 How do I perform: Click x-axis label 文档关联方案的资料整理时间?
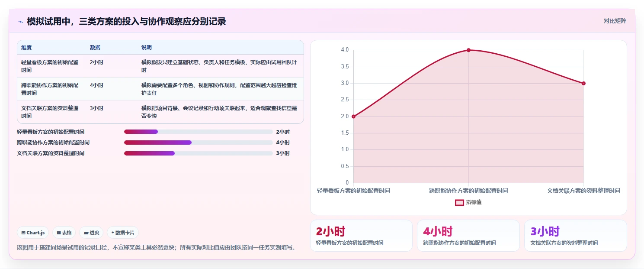click(x=583, y=191)
